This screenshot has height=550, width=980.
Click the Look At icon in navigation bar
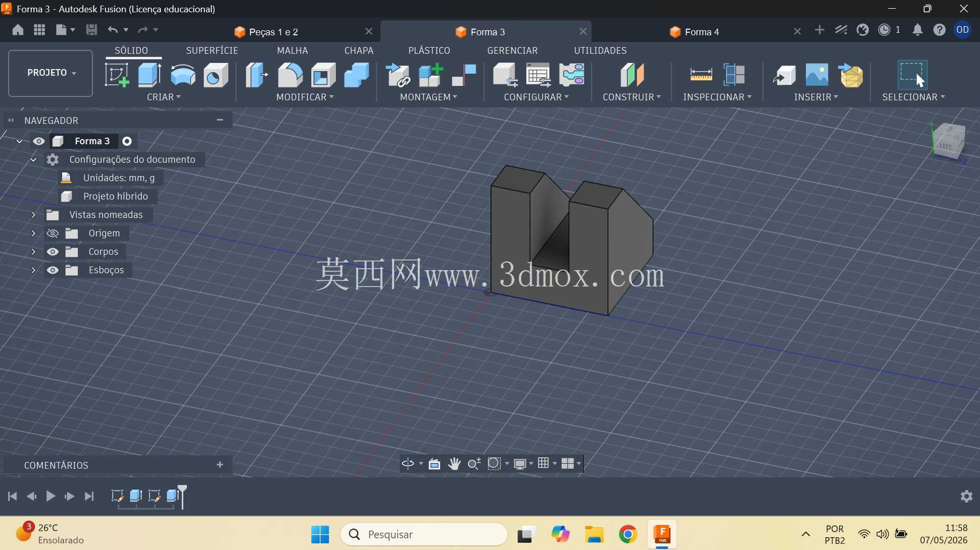434,464
